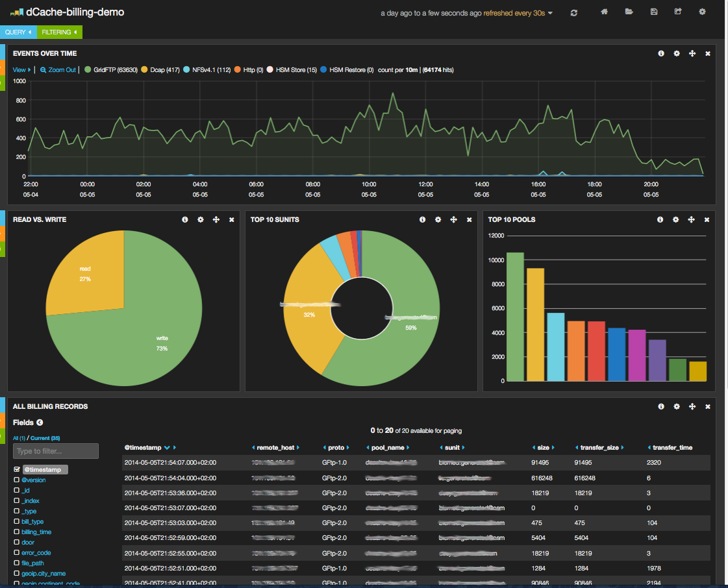728x588 pixels.
Task: Show info for Events Over Time panel
Action: click(661, 53)
